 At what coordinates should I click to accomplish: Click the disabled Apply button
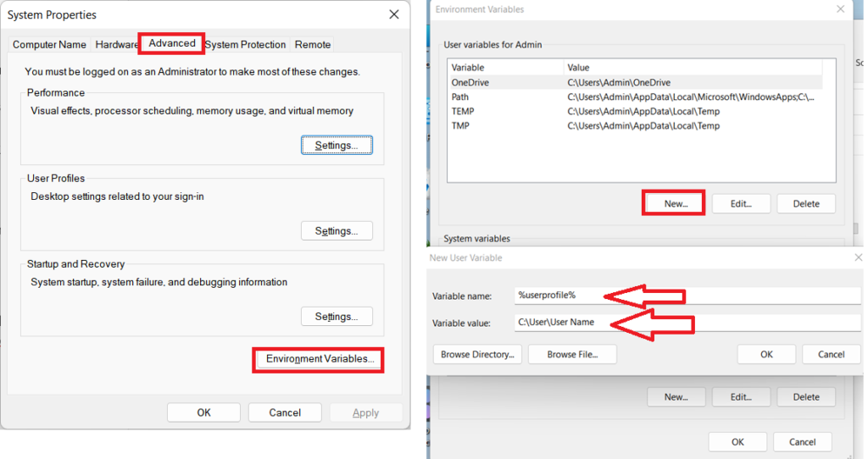(366, 412)
